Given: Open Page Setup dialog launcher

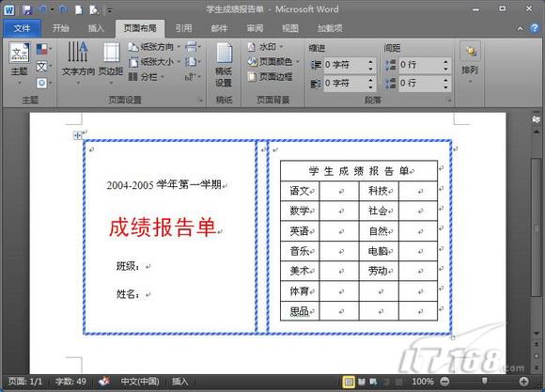Looking at the screenshot, I should point(200,101).
